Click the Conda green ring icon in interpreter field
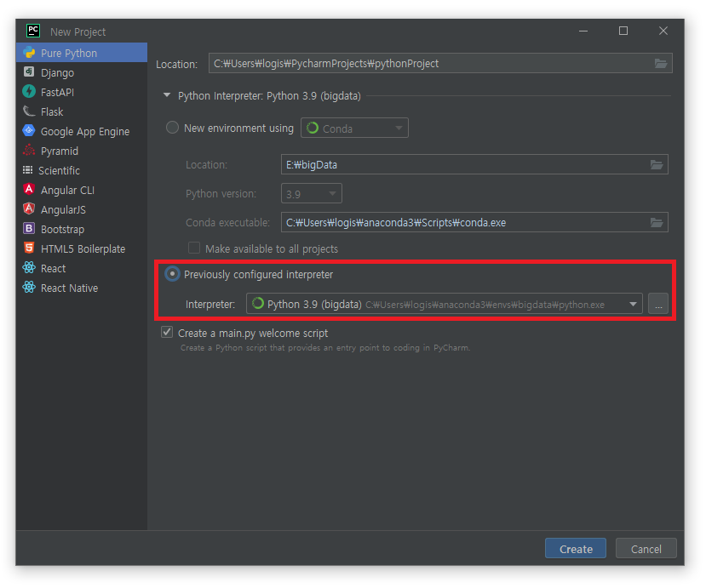The image size is (706, 588). [258, 304]
